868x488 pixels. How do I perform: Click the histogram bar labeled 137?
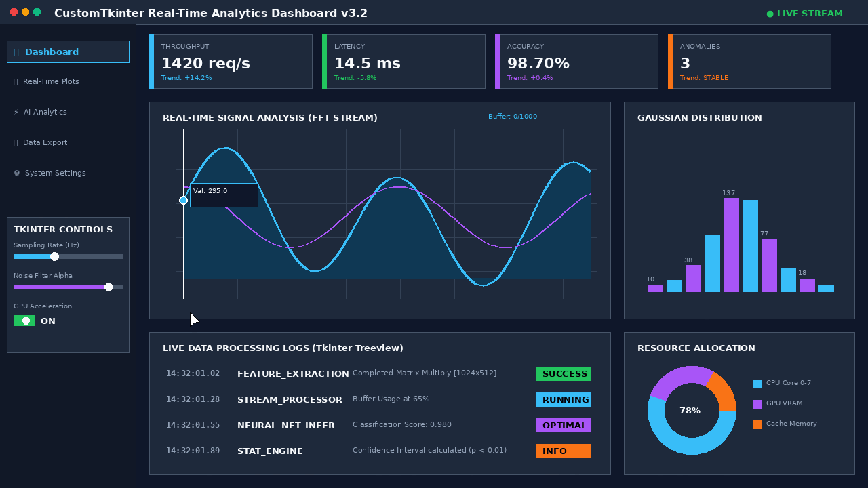tap(731, 245)
